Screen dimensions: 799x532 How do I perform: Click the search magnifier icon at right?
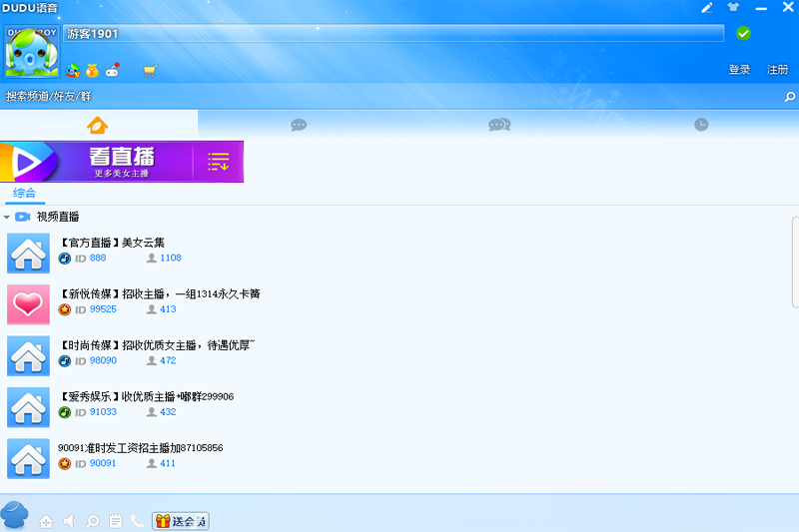(789, 97)
